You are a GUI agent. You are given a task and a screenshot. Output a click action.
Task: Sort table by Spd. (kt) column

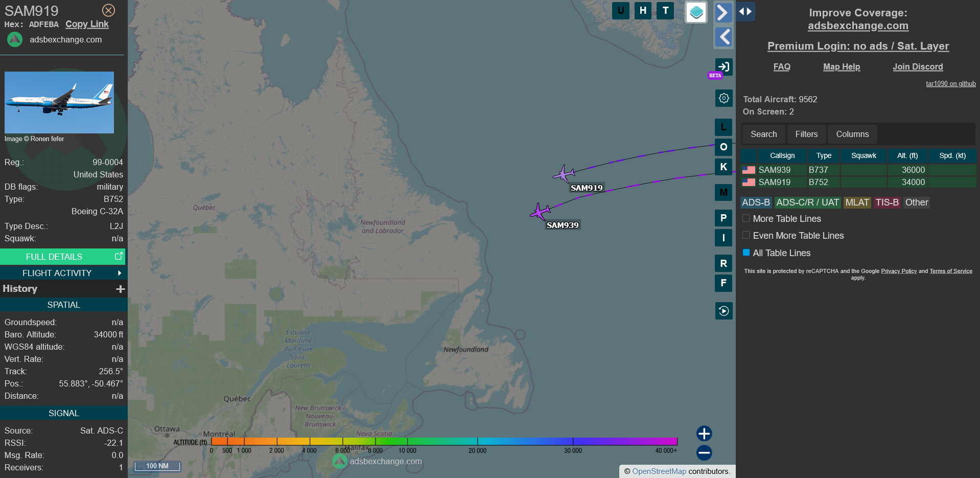click(x=952, y=155)
